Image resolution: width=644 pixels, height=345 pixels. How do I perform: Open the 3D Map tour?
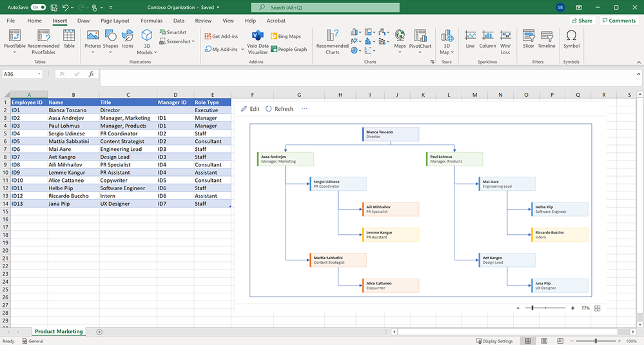coord(447,42)
